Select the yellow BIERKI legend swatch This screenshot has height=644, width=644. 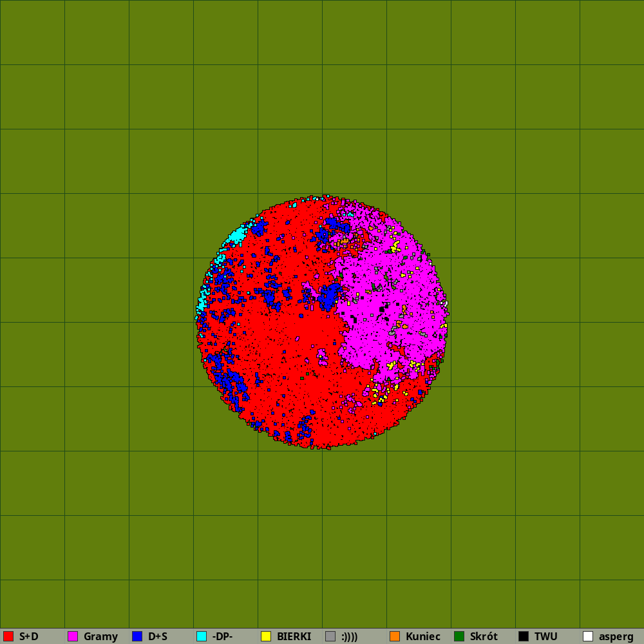click(x=266, y=636)
